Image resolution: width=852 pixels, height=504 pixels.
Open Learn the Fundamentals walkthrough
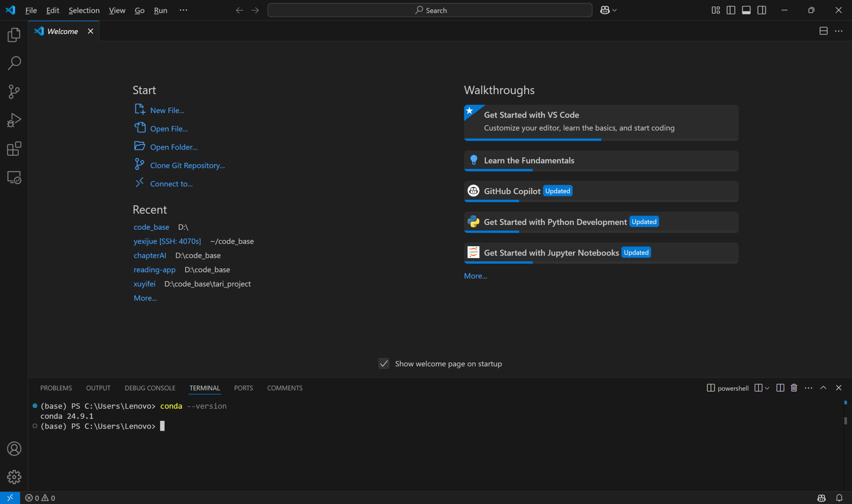coord(601,161)
